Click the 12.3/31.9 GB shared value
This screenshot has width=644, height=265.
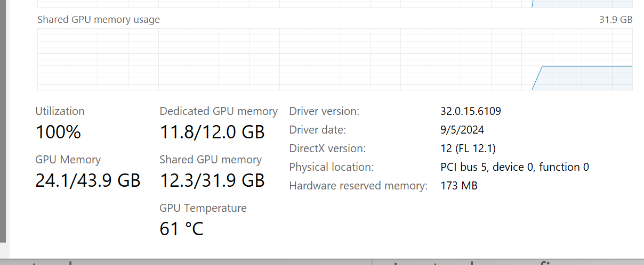click(x=212, y=180)
